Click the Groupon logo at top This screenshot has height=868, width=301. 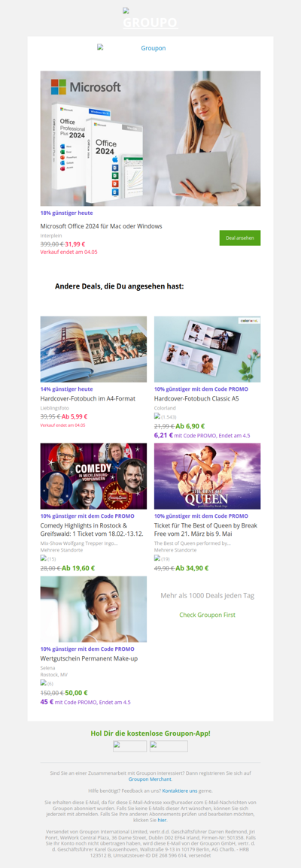click(x=150, y=19)
